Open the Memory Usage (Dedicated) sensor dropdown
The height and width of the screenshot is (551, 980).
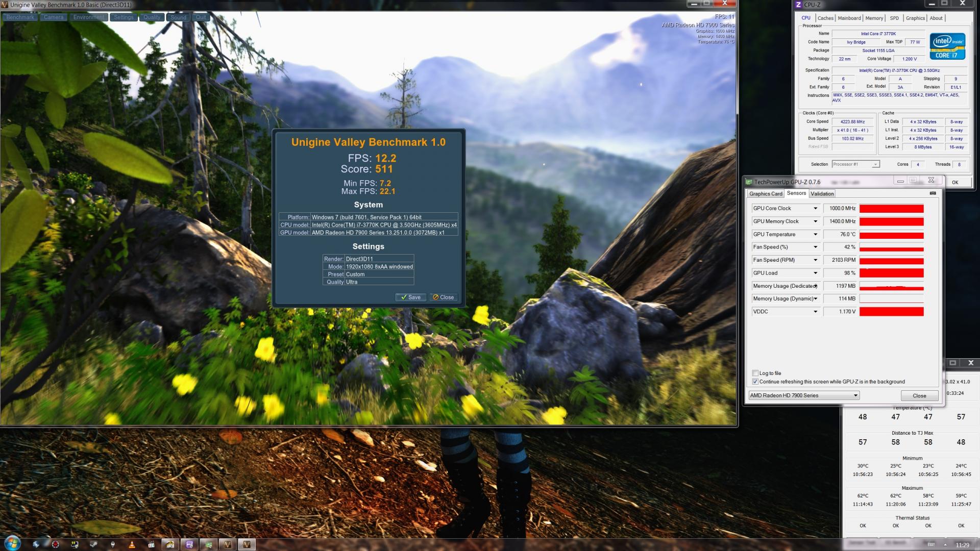click(x=815, y=286)
